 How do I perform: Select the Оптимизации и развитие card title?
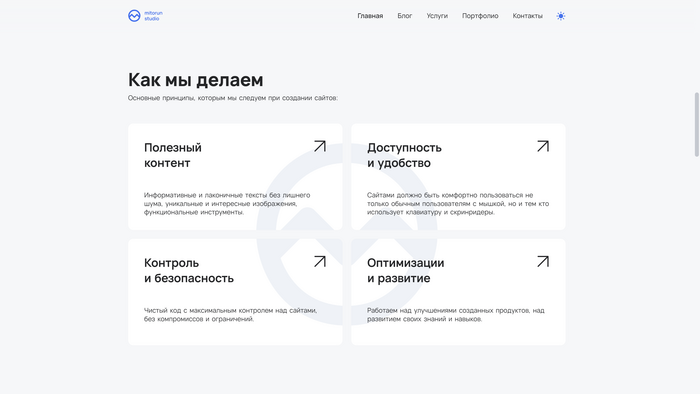(x=406, y=270)
